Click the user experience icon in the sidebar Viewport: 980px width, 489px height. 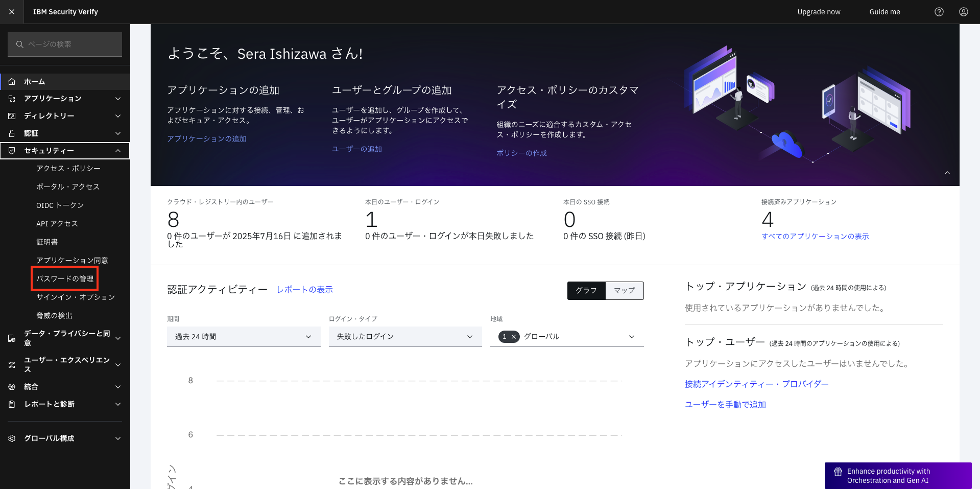[x=12, y=365]
